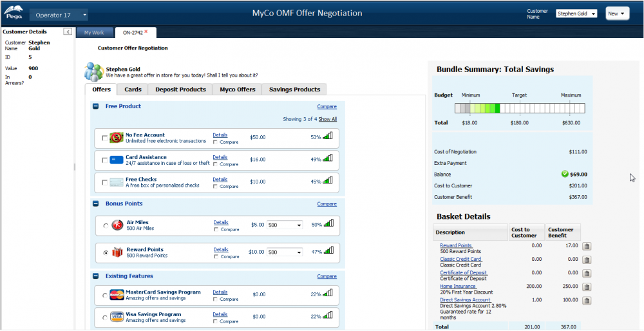Click signal bars icon for Visa Savings Program

pyautogui.click(x=328, y=315)
